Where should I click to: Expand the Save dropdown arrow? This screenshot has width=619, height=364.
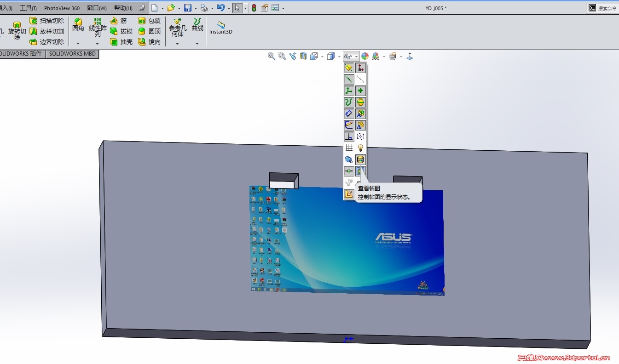tap(196, 8)
